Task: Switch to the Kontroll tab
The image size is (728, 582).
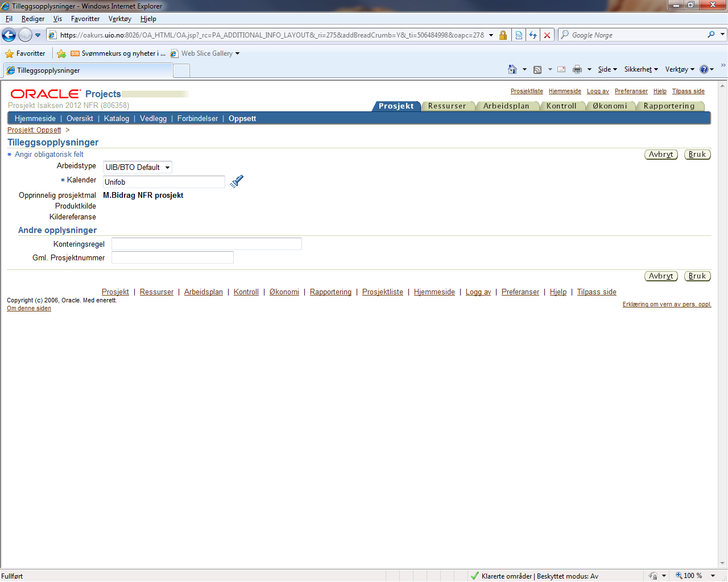Action: point(561,106)
